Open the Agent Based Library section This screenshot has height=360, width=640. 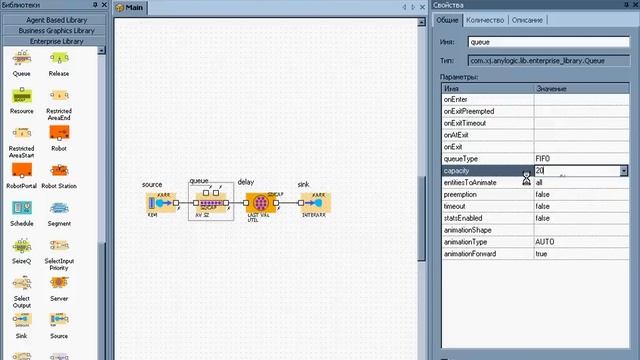(54, 20)
